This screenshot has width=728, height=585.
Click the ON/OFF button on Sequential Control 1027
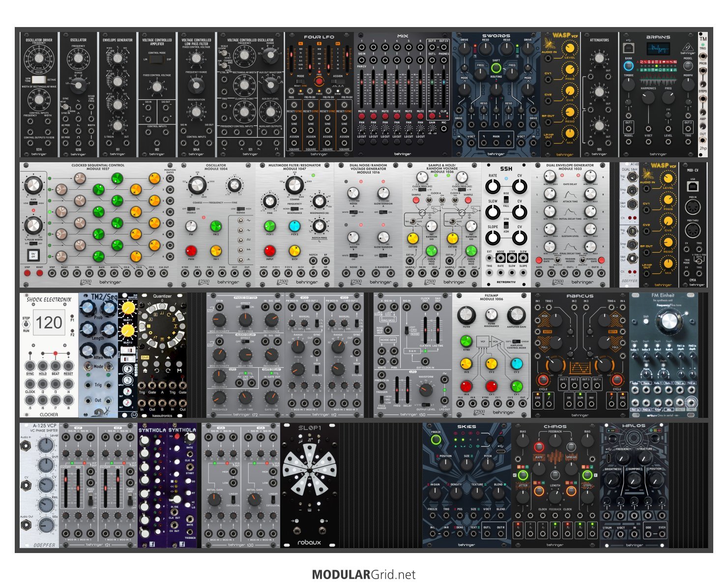[x=33, y=256]
